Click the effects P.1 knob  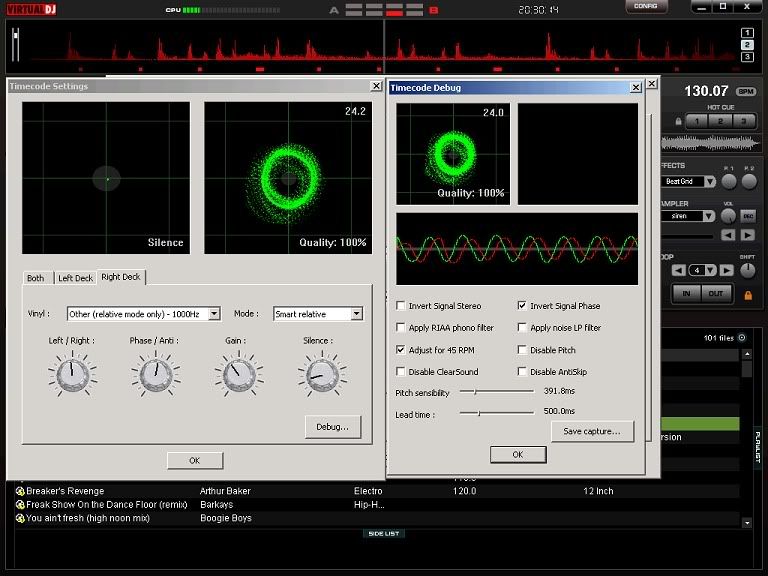[x=729, y=181]
